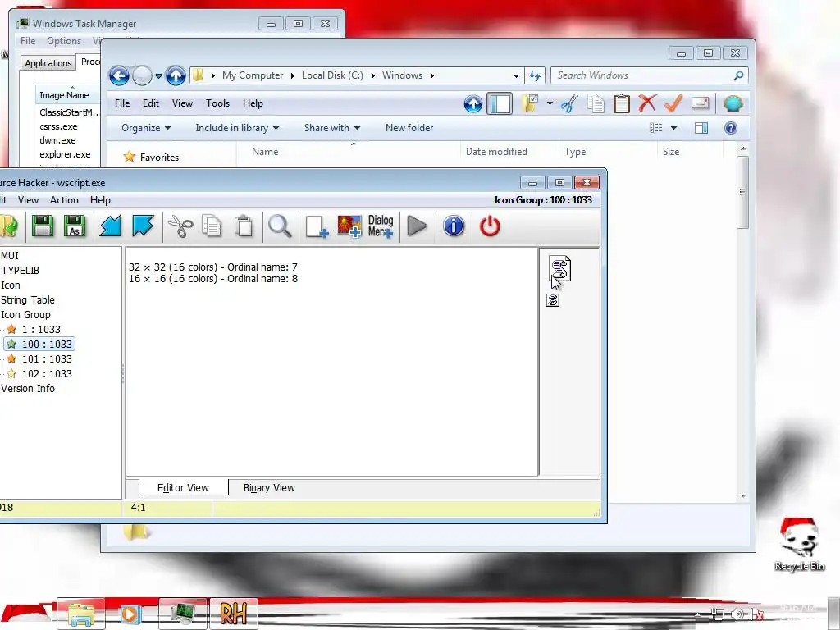Image resolution: width=840 pixels, height=630 pixels.
Task: Open the Share with dropdown
Action: tap(332, 127)
